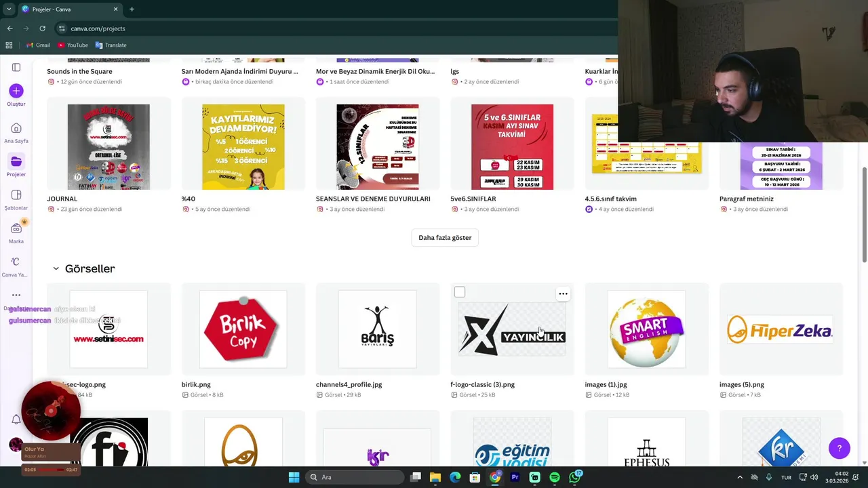Click the purple Oluştur plus button

coord(16,91)
